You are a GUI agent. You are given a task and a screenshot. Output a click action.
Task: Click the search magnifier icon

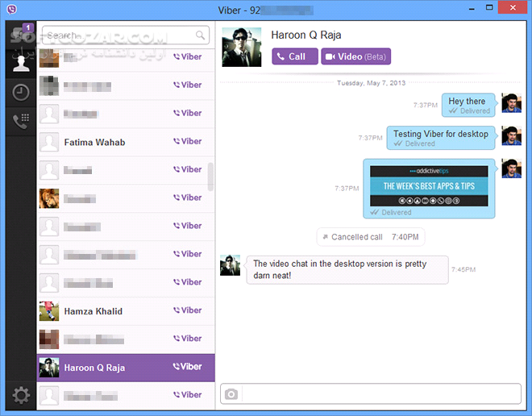coord(200,35)
